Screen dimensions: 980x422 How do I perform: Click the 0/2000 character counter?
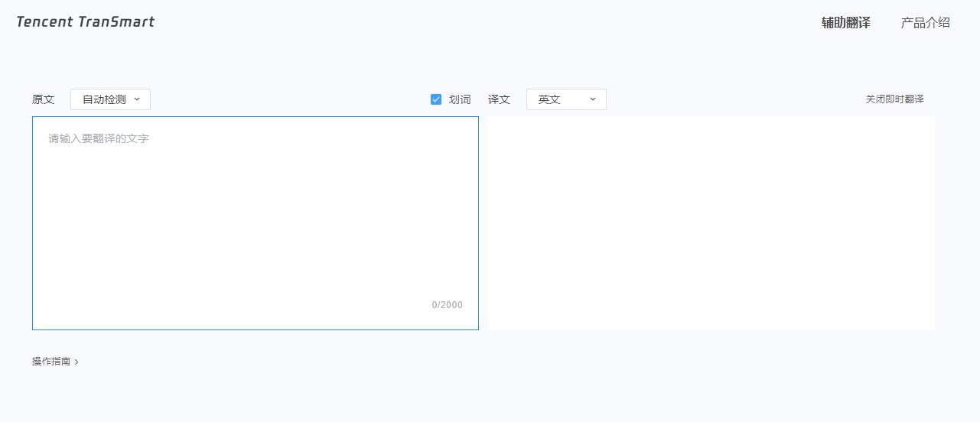447,305
